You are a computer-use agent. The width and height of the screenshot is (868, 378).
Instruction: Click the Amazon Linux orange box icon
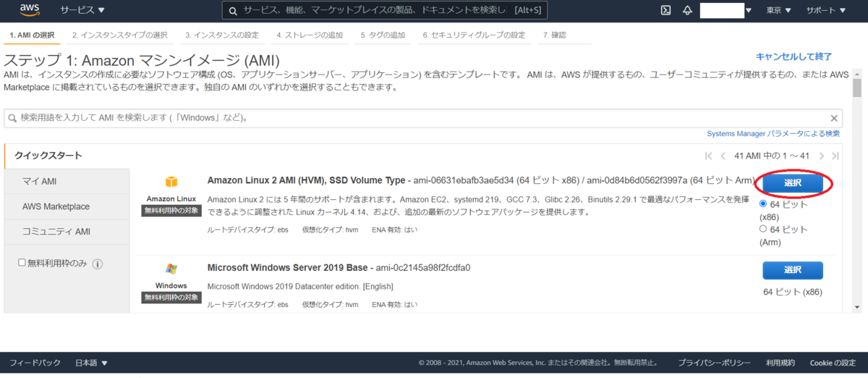click(171, 182)
